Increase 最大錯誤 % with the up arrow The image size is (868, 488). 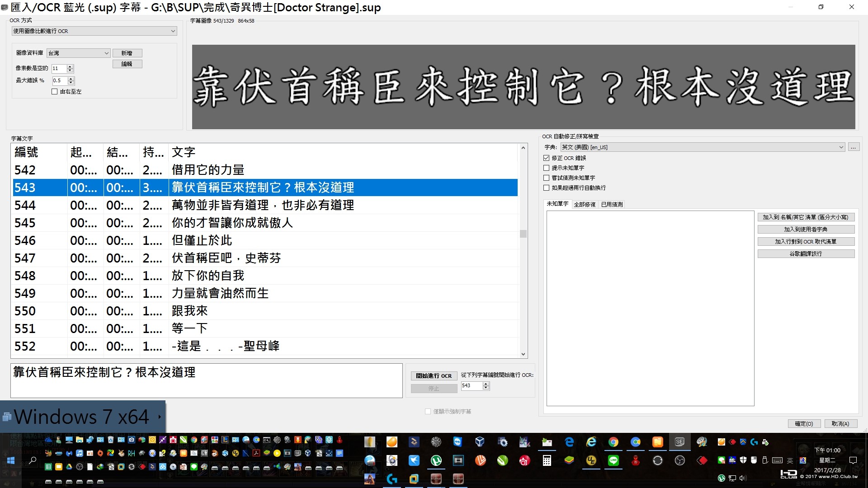(70, 79)
